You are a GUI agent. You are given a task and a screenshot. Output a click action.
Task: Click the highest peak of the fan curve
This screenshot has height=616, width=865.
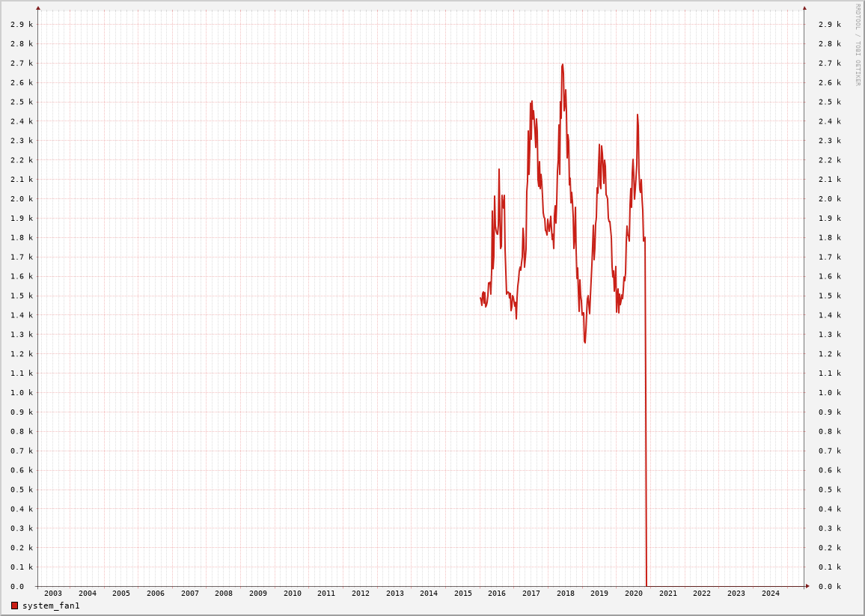coord(563,65)
